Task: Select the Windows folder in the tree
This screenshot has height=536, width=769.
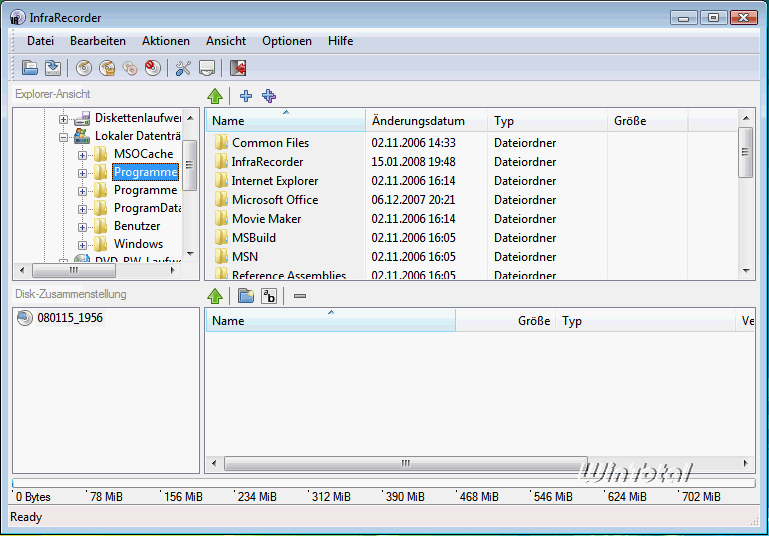Action: click(x=138, y=244)
